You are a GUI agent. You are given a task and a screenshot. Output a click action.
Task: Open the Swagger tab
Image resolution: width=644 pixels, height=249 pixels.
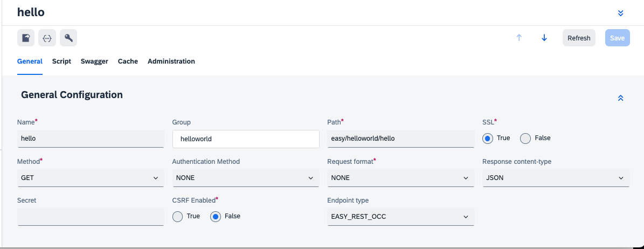coord(94,61)
